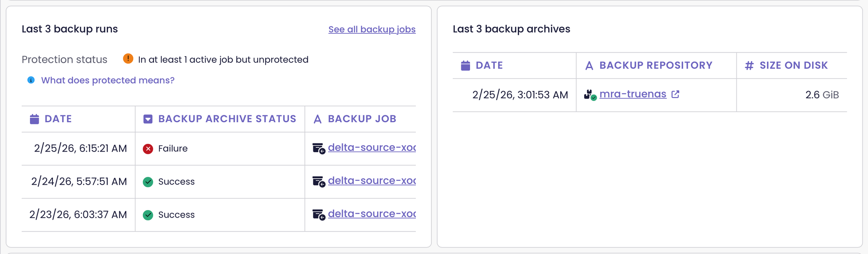Open What does protected means? help link
This screenshot has width=868, height=254.
(108, 80)
